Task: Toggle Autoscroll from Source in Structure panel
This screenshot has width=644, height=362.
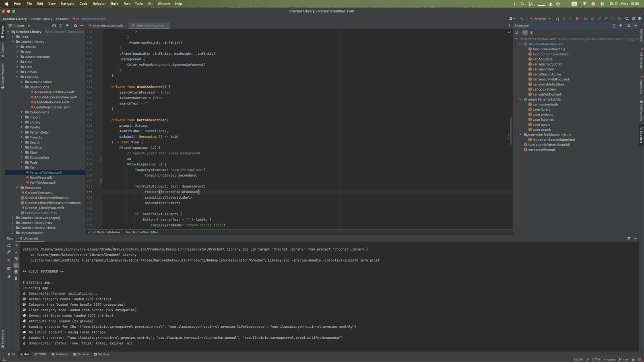Action: point(531,33)
